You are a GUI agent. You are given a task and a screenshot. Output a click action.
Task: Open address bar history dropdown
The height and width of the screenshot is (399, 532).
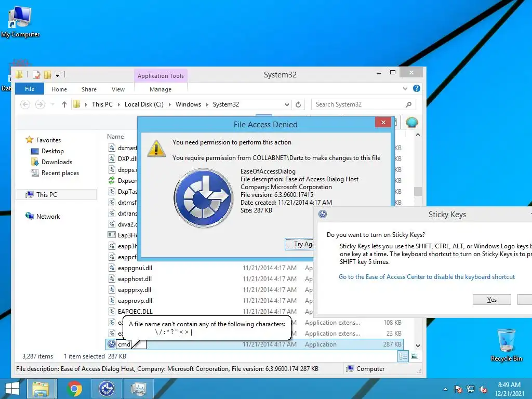tap(287, 104)
